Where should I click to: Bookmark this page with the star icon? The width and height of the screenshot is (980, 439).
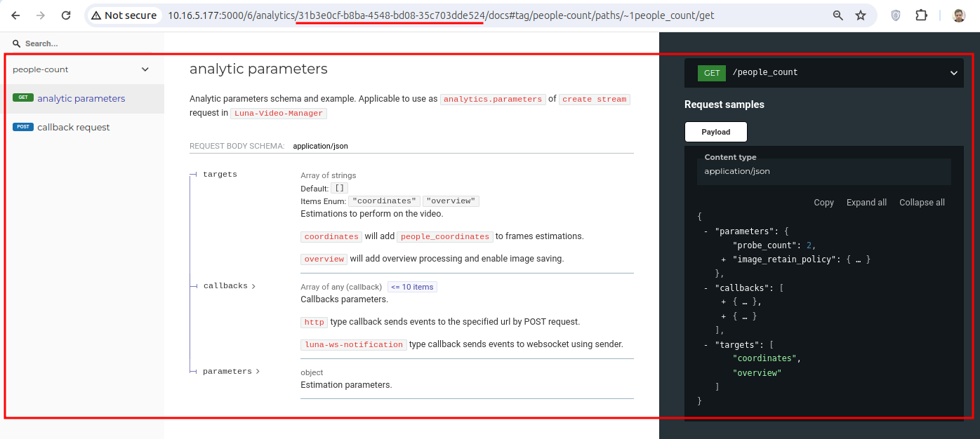pyautogui.click(x=861, y=15)
